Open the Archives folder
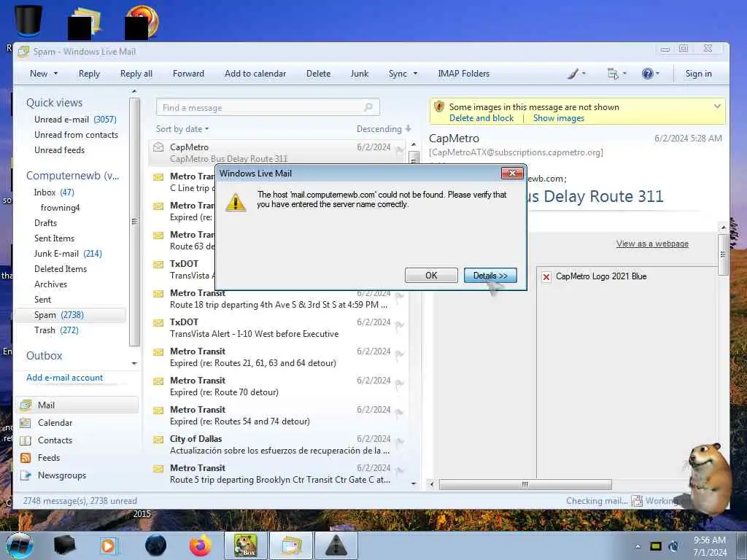 point(50,284)
